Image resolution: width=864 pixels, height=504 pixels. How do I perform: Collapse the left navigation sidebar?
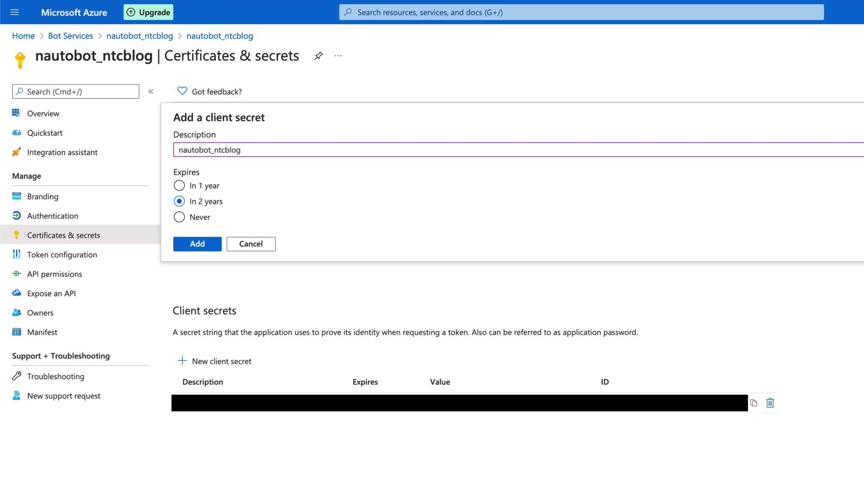[x=151, y=91]
